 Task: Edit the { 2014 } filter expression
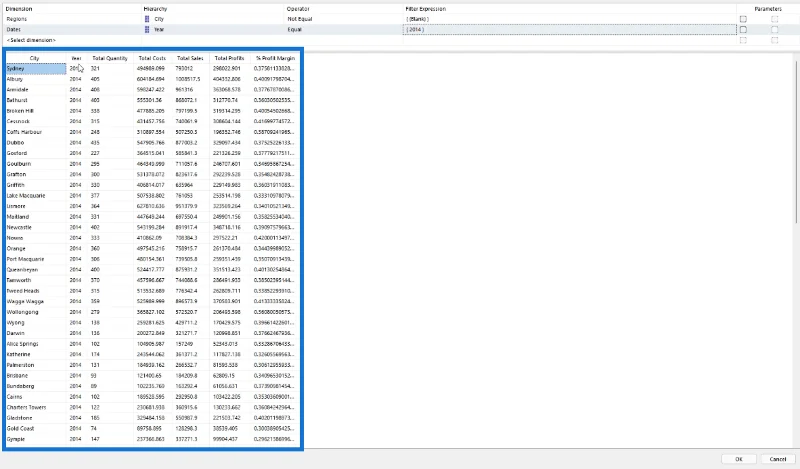(x=569, y=30)
